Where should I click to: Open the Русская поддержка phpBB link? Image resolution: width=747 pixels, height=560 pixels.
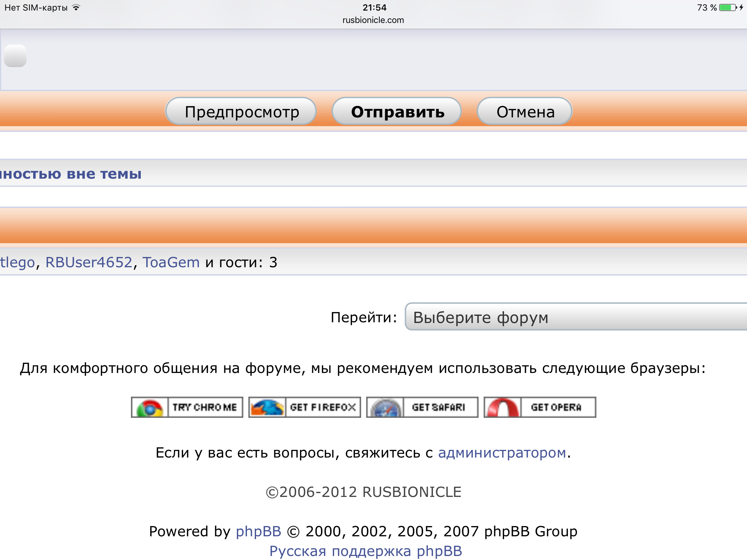[x=366, y=551]
